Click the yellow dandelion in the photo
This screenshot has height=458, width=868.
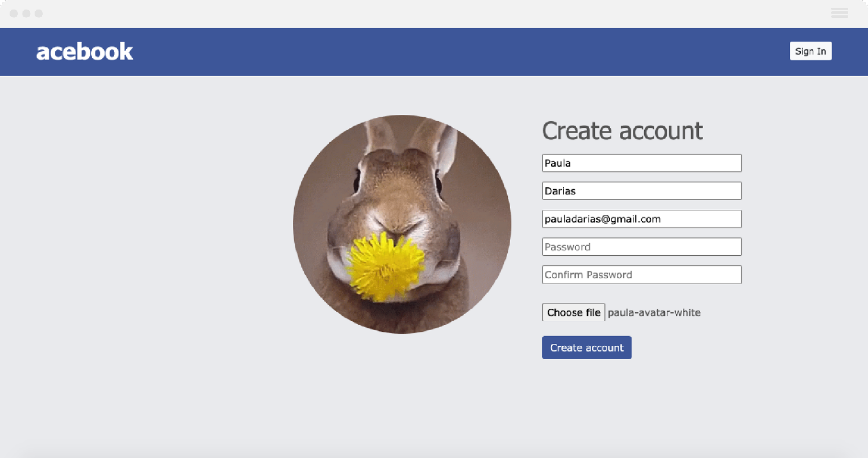point(384,267)
